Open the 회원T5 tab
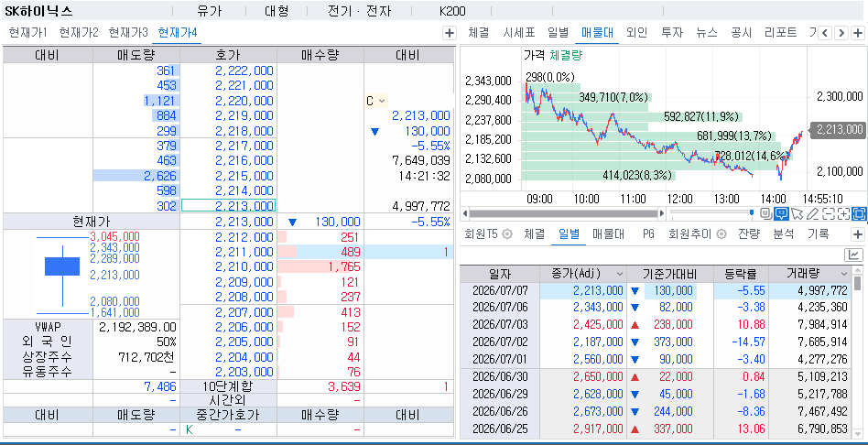 pyautogui.click(x=481, y=234)
